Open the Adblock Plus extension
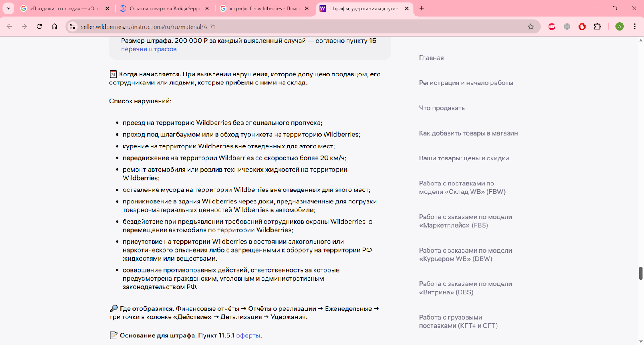 coord(552,27)
